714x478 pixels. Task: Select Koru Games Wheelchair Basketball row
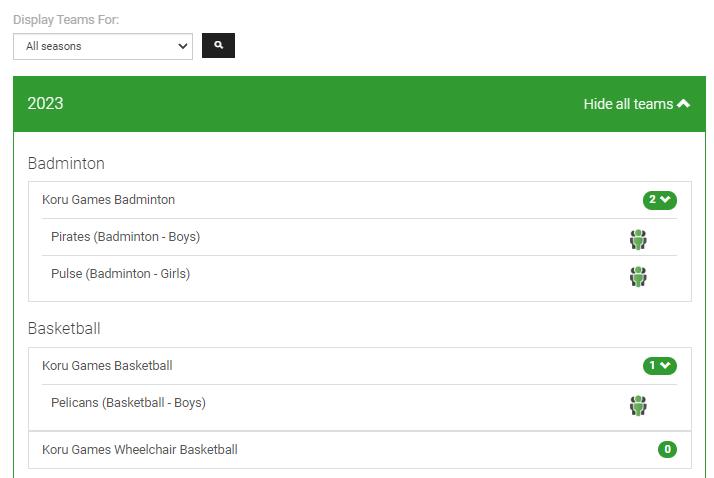tap(140, 450)
